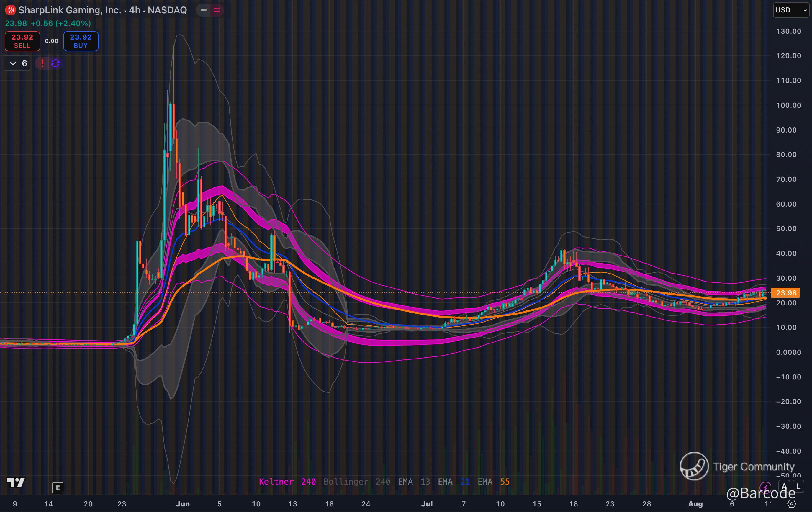The image size is (812, 512).
Task: Click the Bollinger 240 indicator label
Action: point(357,482)
